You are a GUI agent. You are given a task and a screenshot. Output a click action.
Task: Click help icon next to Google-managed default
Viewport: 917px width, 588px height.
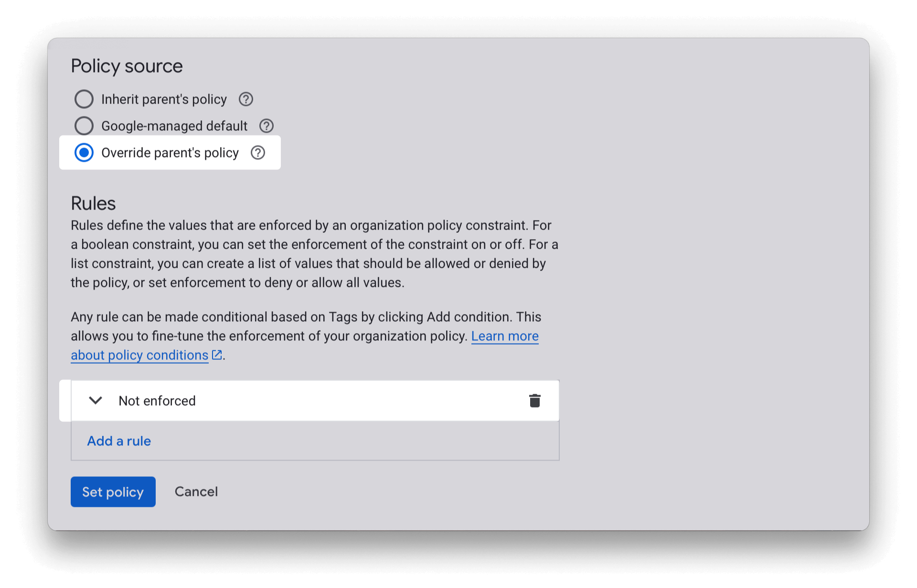[x=266, y=126]
